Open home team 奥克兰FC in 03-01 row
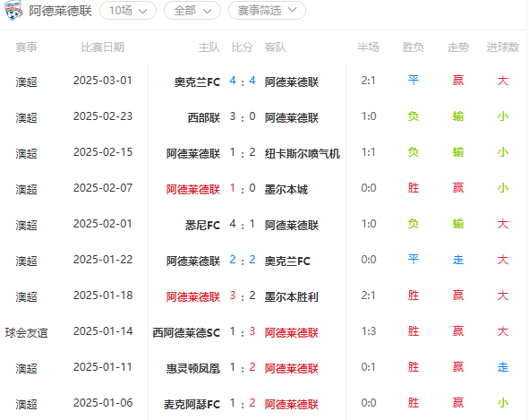Image resolution: width=529 pixels, height=420 pixels. (x=197, y=82)
